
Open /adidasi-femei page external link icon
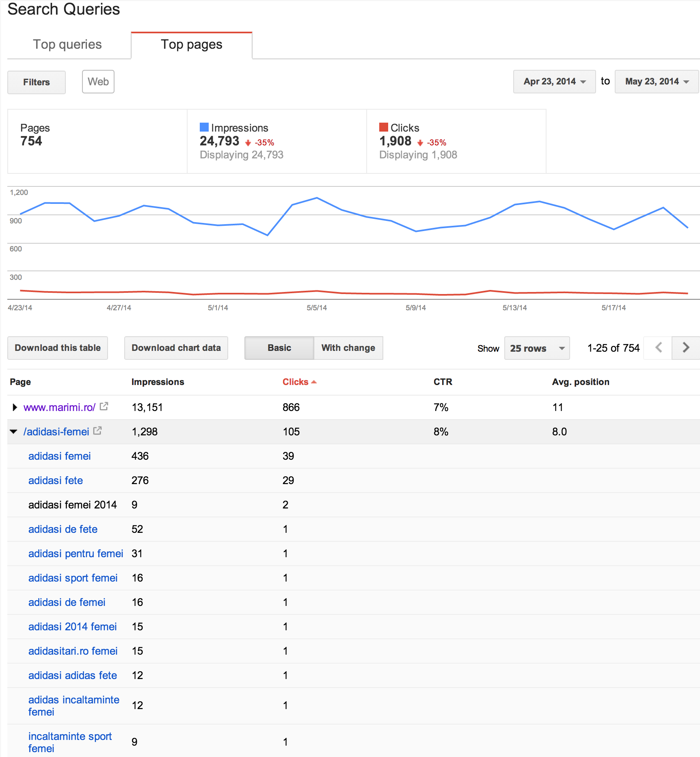coord(97,430)
